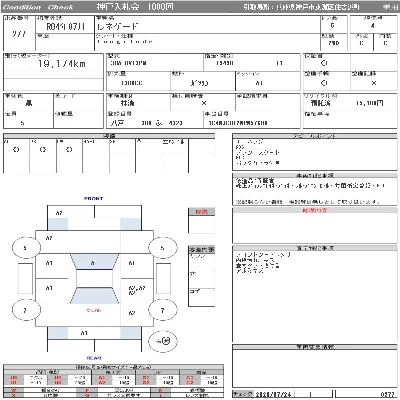Image resolution: width=400 pixels, height=400 pixels.
Task: Select the spare tire symbol near the rear bumper
Action: [163, 341]
